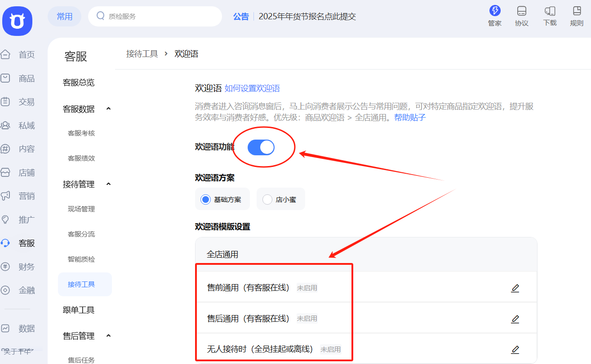Image resolution: width=591 pixels, height=364 pixels.
Task: Click the 售前通用（有客服在线） row text
Action: [248, 288]
